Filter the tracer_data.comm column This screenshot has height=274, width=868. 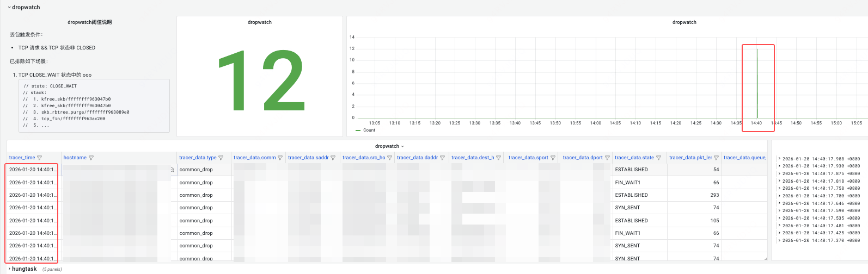[280, 158]
